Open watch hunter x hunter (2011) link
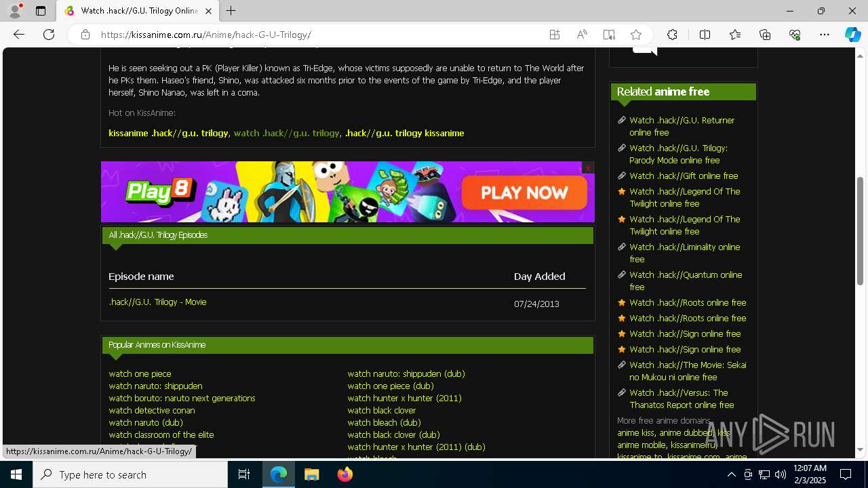The width and height of the screenshot is (868, 488). [404, 398]
